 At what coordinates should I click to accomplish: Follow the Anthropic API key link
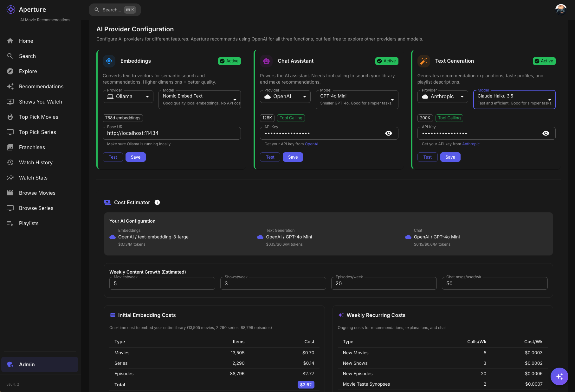(471, 144)
